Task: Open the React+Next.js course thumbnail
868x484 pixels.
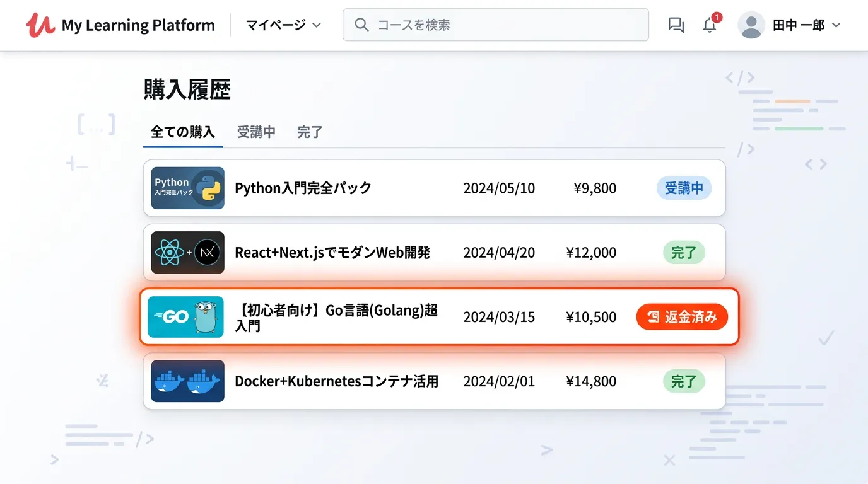Action: coord(187,253)
